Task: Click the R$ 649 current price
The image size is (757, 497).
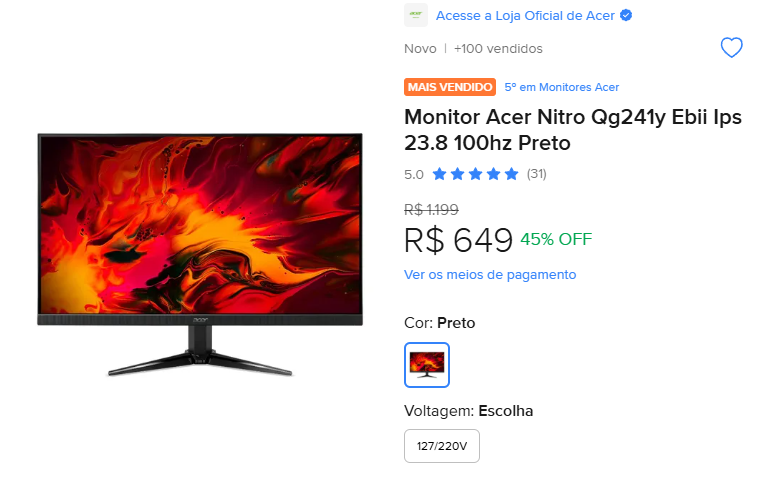Action: tap(458, 240)
